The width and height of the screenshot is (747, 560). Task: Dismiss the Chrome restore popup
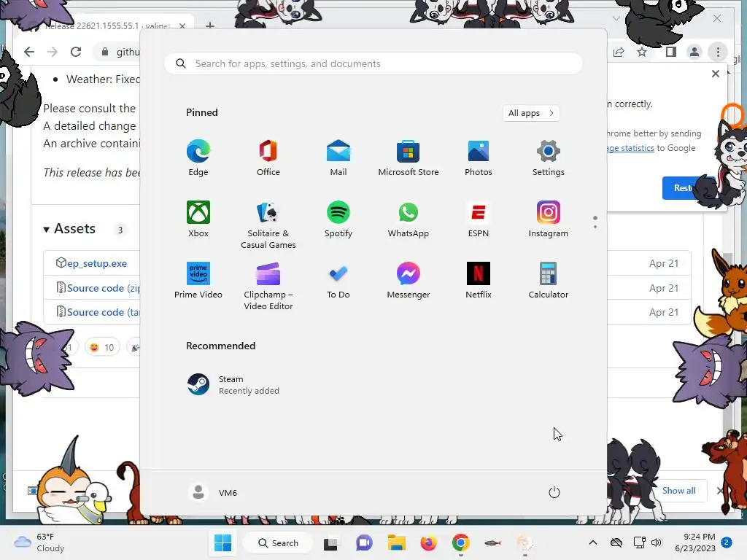pyautogui.click(x=715, y=74)
